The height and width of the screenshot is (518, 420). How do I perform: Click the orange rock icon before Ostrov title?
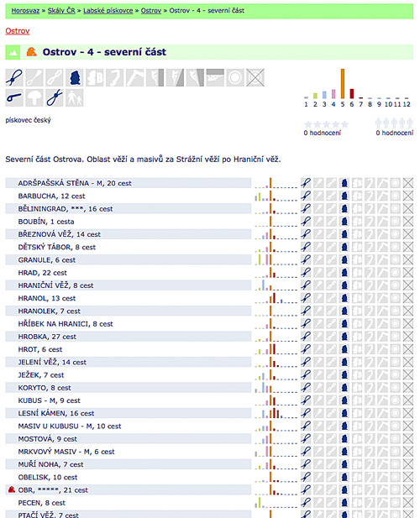tap(31, 52)
